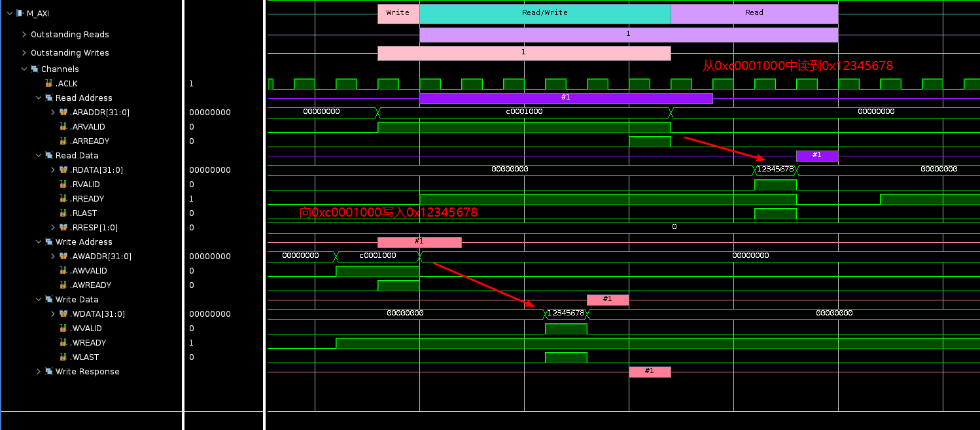Click the pink #1 Write Address transaction
Screen dimensions: 980x430
coord(419,242)
